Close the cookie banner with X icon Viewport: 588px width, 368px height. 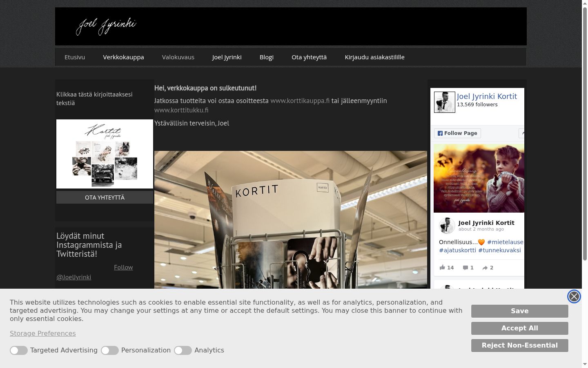pyautogui.click(x=574, y=296)
